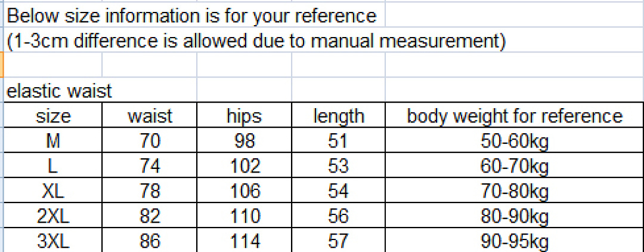
Task: Select the 'hips' header cell
Action: (244, 116)
